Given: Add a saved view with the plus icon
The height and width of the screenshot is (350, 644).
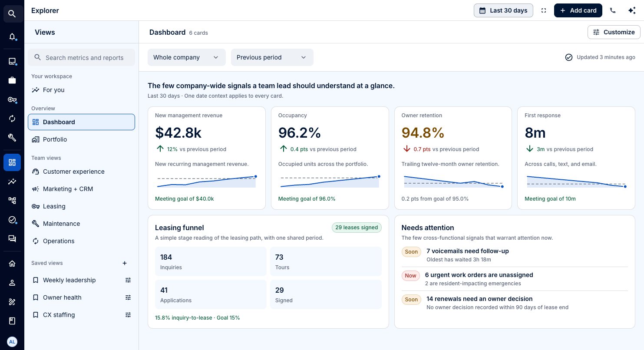Looking at the screenshot, I should pyautogui.click(x=125, y=263).
